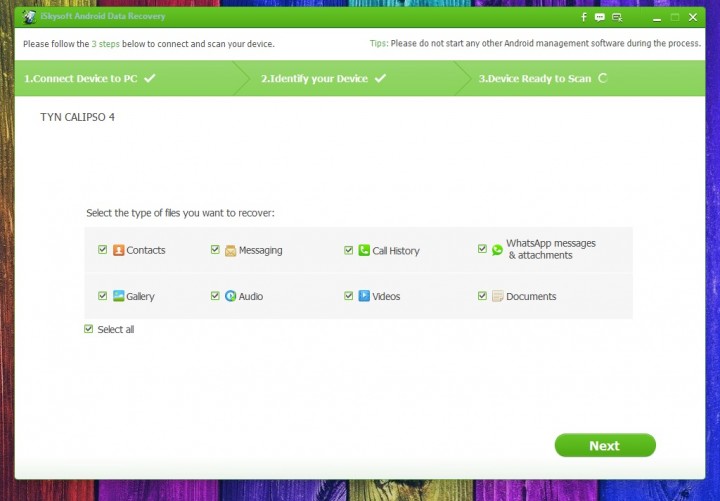This screenshot has height=501, width=720.
Task: Click the 'Videos' label text
Action: pyautogui.click(x=386, y=296)
